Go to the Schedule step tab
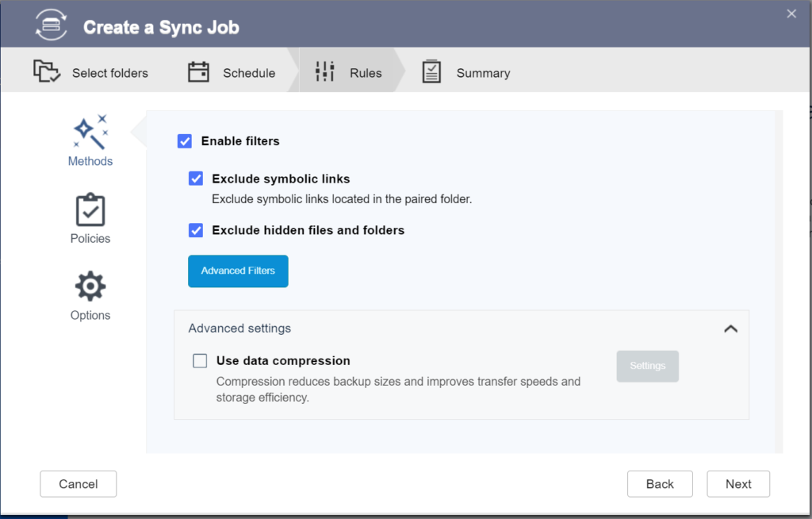 [248, 73]
